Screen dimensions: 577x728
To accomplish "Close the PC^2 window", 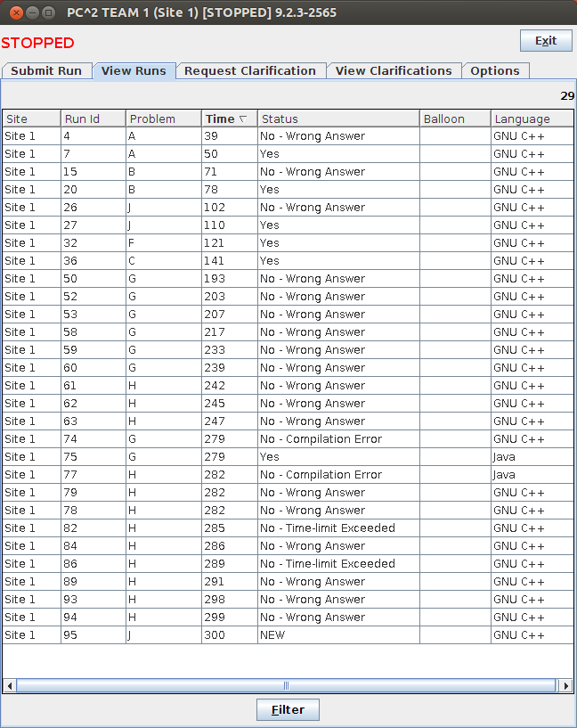I will pyautogui.click(x=12, y=12).
